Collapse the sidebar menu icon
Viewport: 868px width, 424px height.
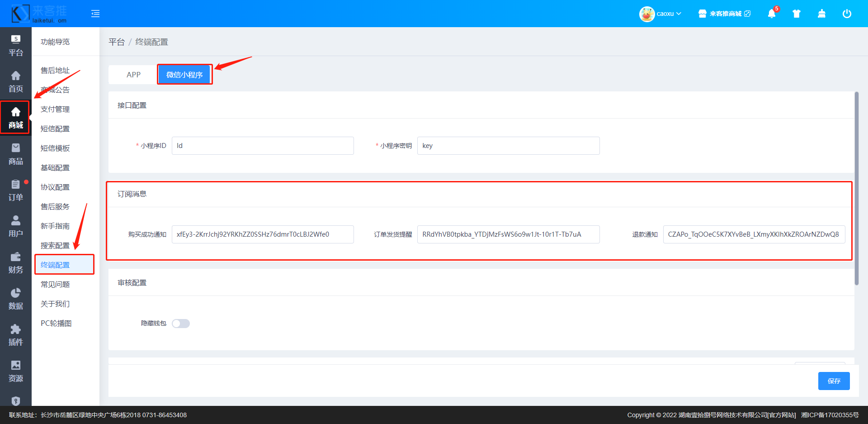95,14
